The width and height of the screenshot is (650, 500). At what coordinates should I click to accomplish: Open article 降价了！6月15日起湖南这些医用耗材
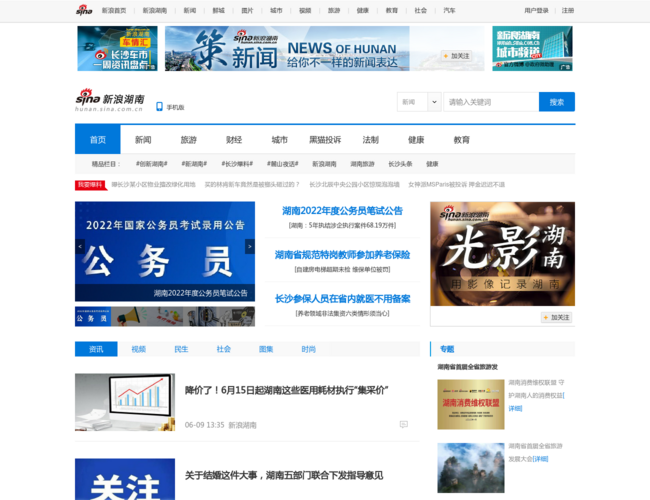click(x=286, y=390)
